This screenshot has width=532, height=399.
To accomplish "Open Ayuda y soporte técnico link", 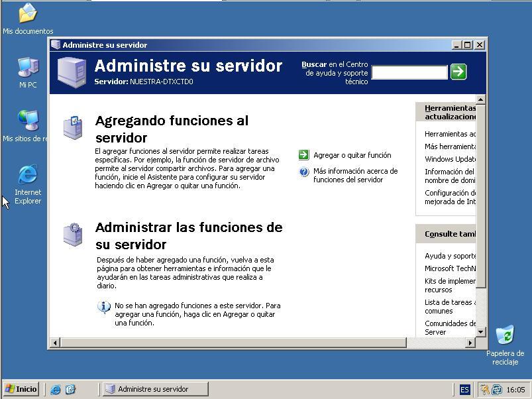I will click(x=450, y=256).
